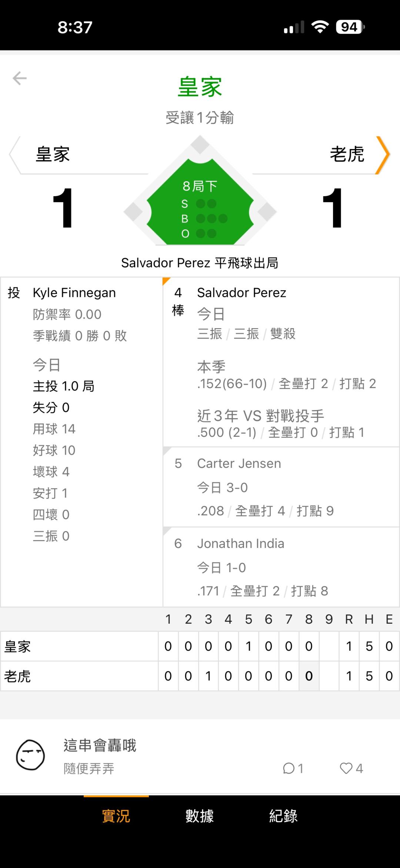400x868 pixels.
Task: Tap the 這串會轟哦 comment thread
Action: coord(100,745)
